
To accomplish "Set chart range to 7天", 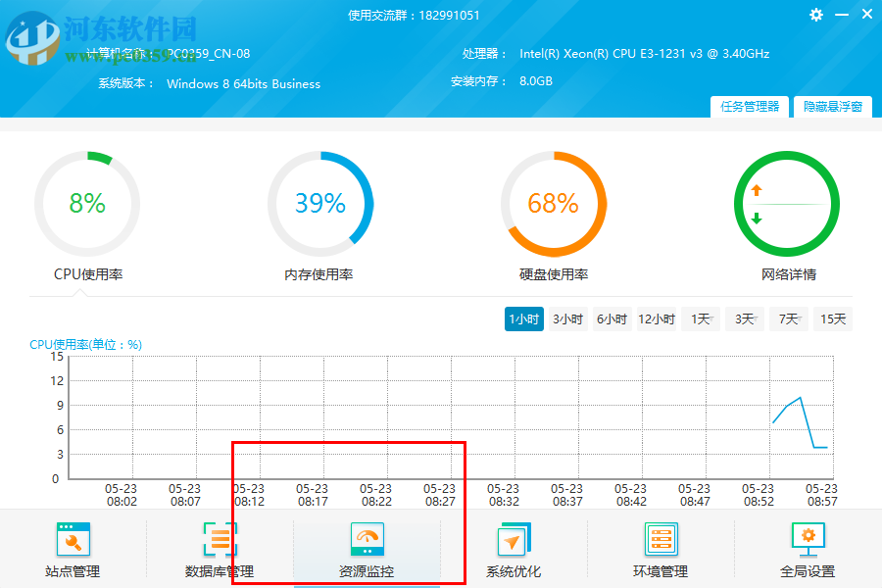I will pyautogui.click(x=788, y=318).
